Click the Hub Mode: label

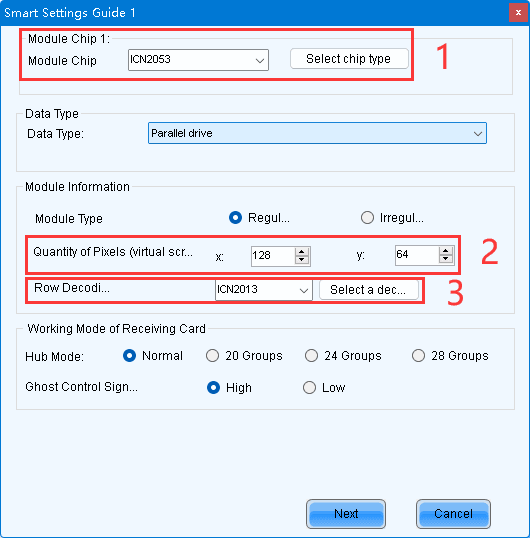coord(55,357)
